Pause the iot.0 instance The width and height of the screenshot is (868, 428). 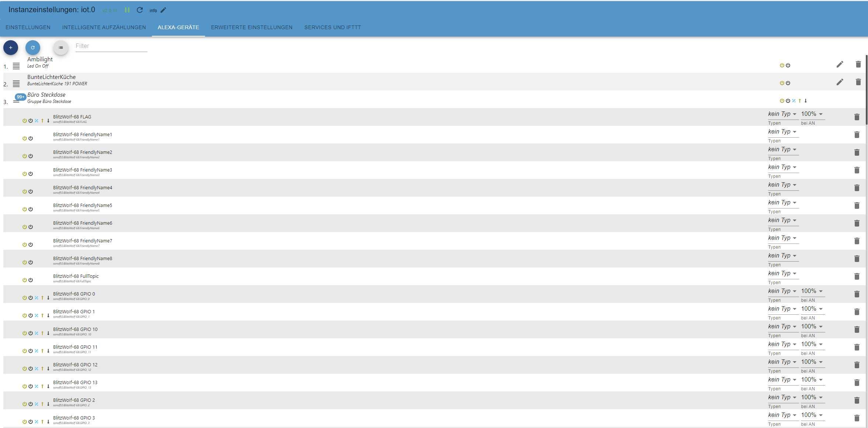[x=127, y=10]
